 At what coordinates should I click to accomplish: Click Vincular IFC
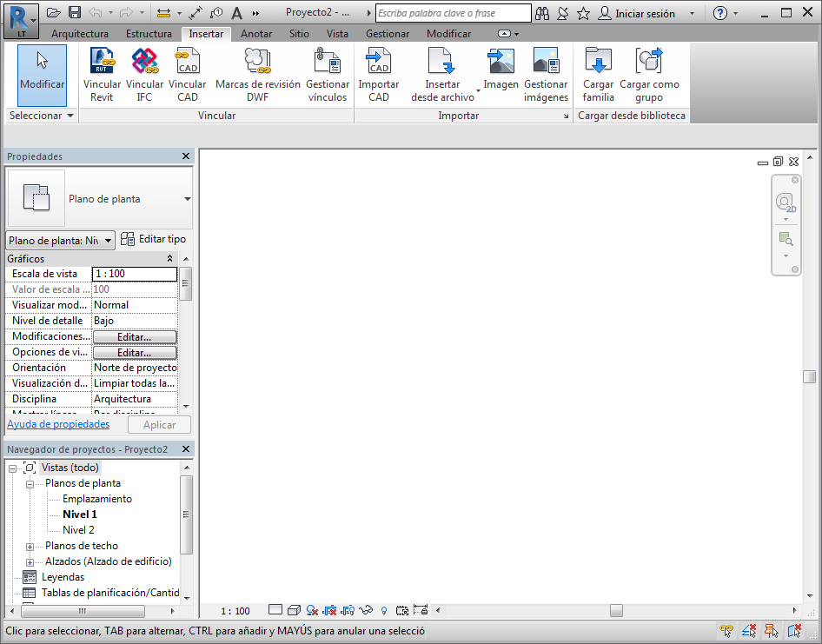[145, 75]
